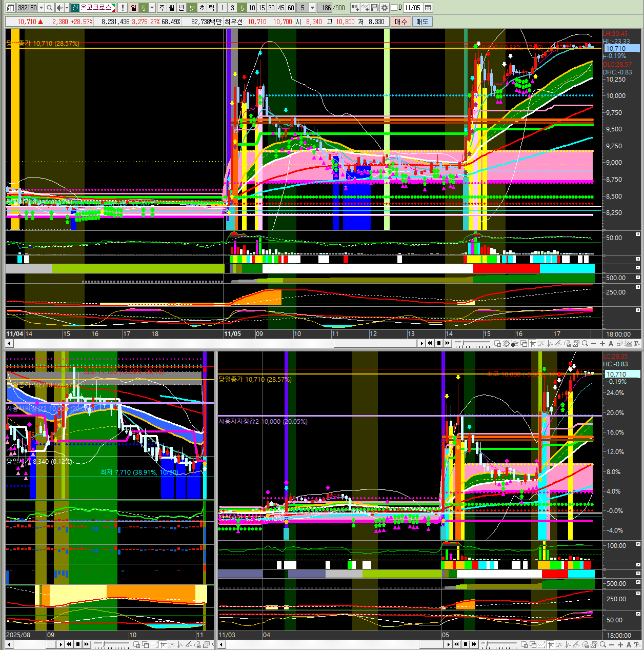Toggle the 일 daily period button
644x650 pixels.
coord(134,8)
